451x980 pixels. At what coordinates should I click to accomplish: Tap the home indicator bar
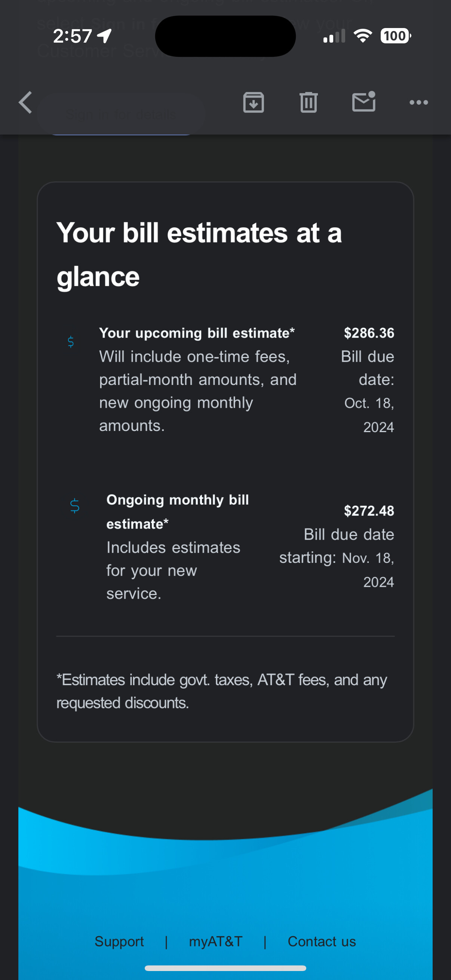[x=225, y=968]
